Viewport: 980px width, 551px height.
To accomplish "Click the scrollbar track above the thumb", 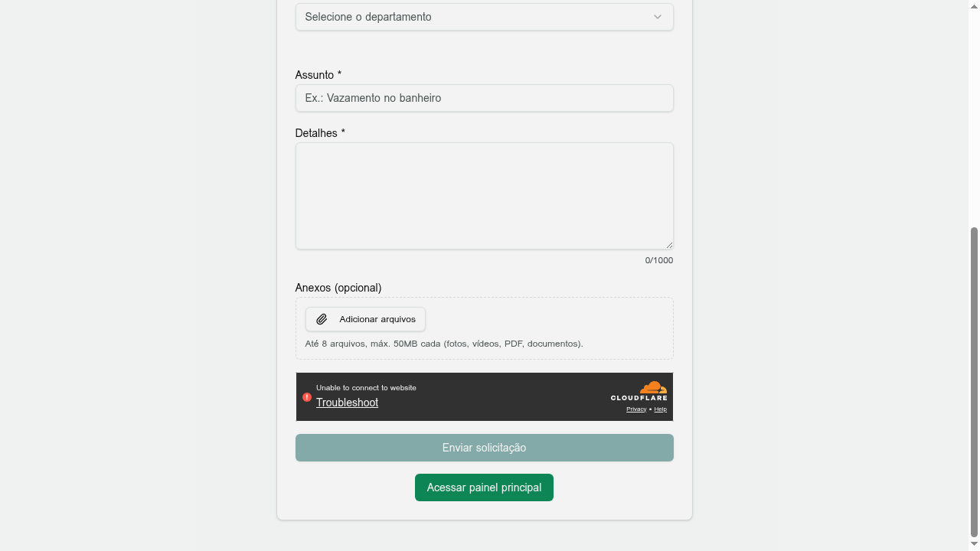I will point(974,115).
